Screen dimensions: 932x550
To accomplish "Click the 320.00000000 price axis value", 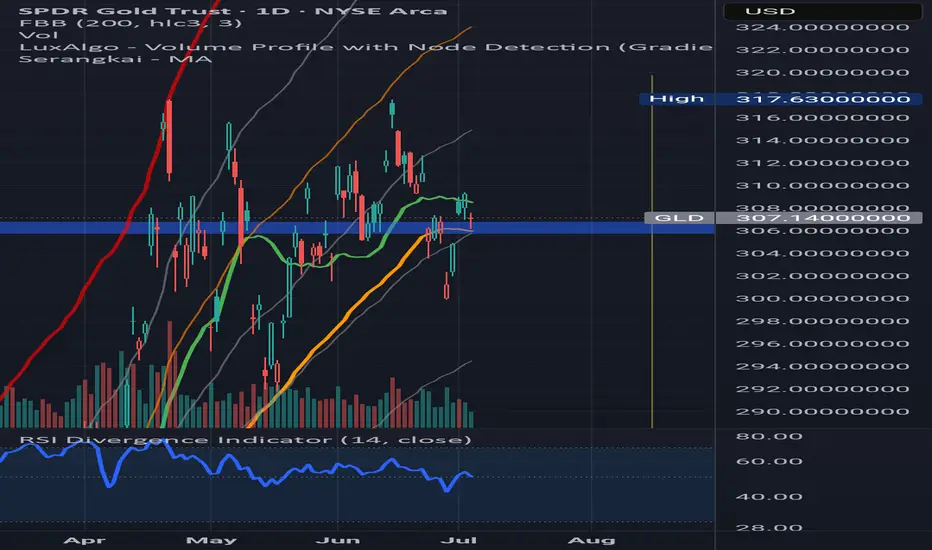I will 823,73.
